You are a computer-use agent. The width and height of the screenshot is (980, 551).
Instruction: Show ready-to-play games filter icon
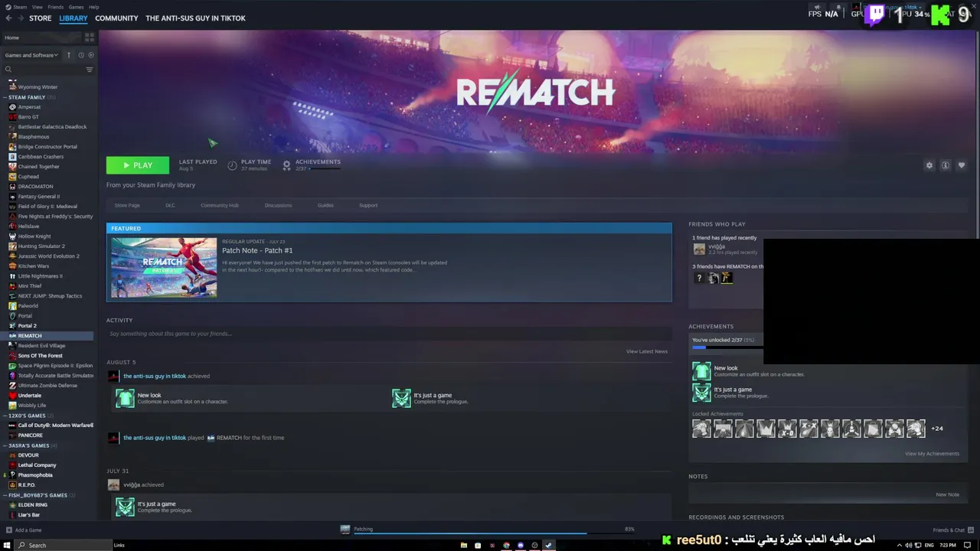91,55
